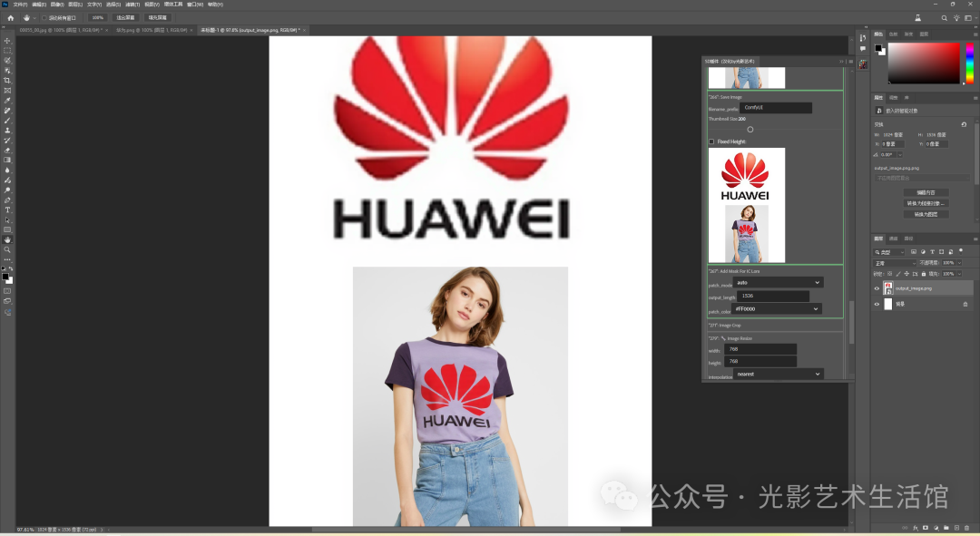
Task: Select the Gradient tool
Action: [x=7, y=160]
